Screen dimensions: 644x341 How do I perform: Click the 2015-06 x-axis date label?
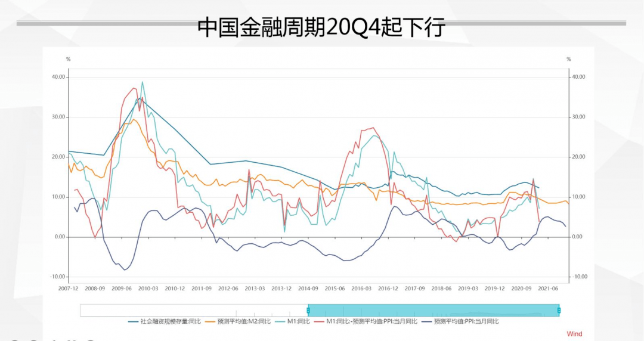tap(335, 289)
